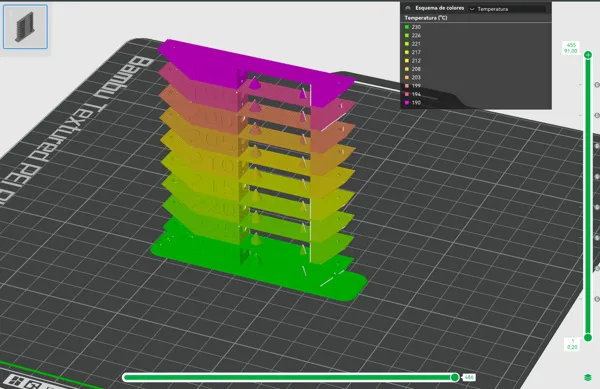Open the layers icon below vertical slider
The height and width of the screenshot is (389, 600).
pos(588,377)
